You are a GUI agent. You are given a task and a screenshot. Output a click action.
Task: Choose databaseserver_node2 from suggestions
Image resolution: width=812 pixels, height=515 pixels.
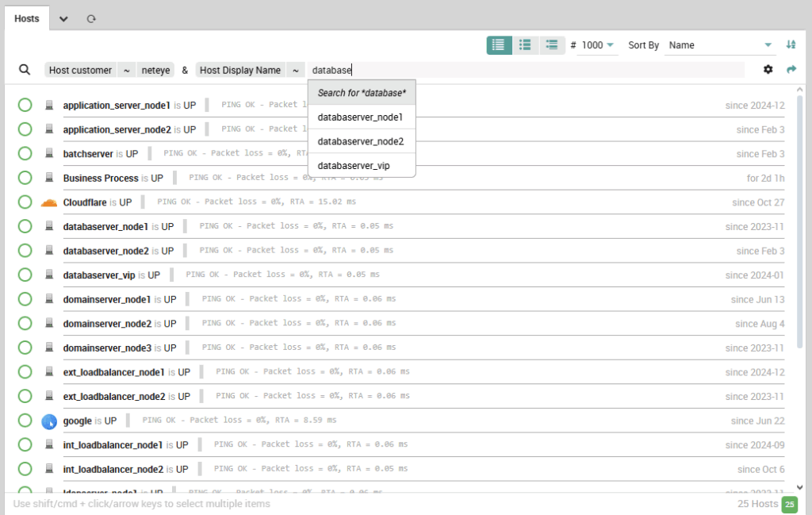pos(361,141)
